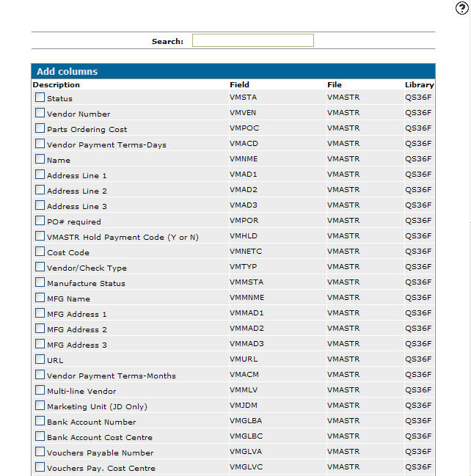This screenshot has width=471, height=476.
Task: Select the Vendor Payment Terms-Days checkbox
Action: [x=40, y=144]
